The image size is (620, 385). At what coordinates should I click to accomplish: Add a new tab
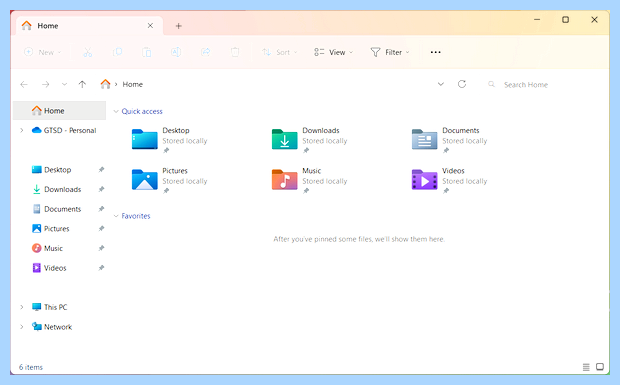(x=178, y=26)
